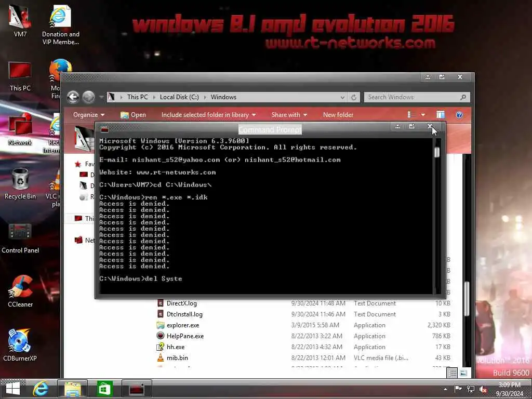The image size is (532, 399).
Task: Click the mib.bin VLC media file type cell
Action: tap(381, 357)
